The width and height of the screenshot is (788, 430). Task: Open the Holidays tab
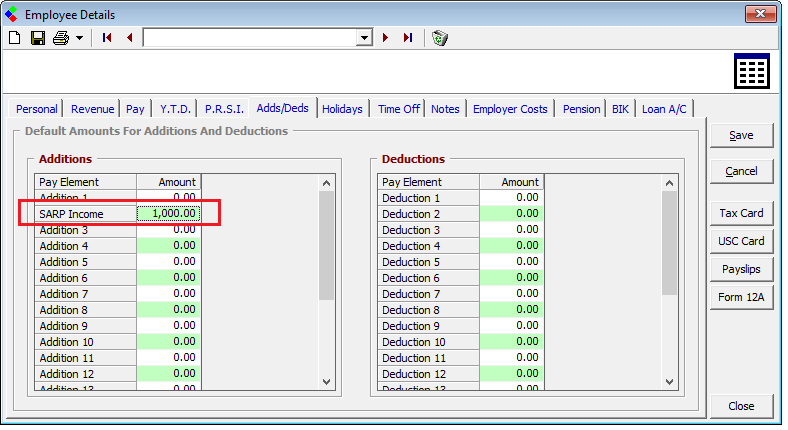coord(342,109)
